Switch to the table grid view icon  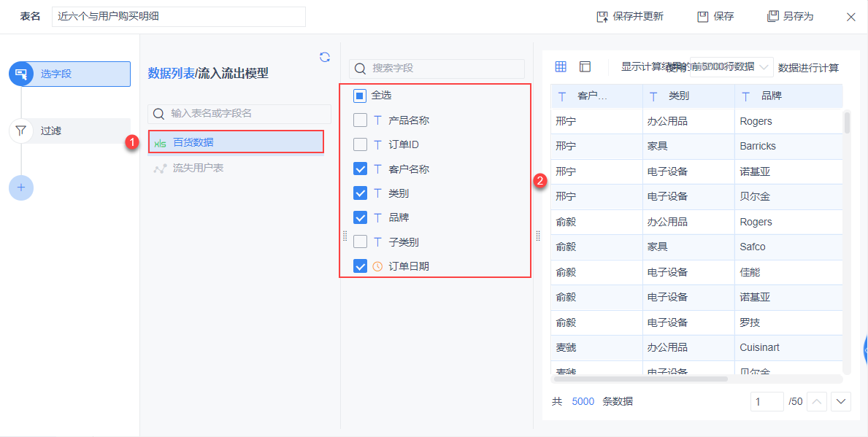tap(561, 66)
